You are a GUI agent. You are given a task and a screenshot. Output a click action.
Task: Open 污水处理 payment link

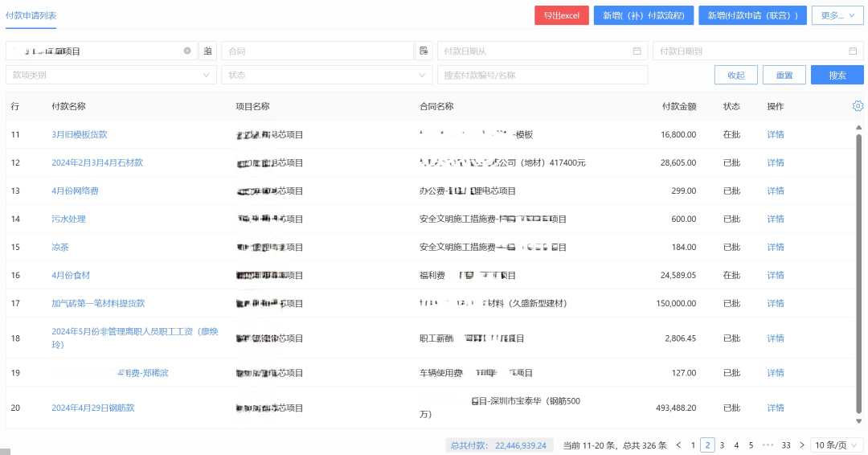tap(68, 219)
